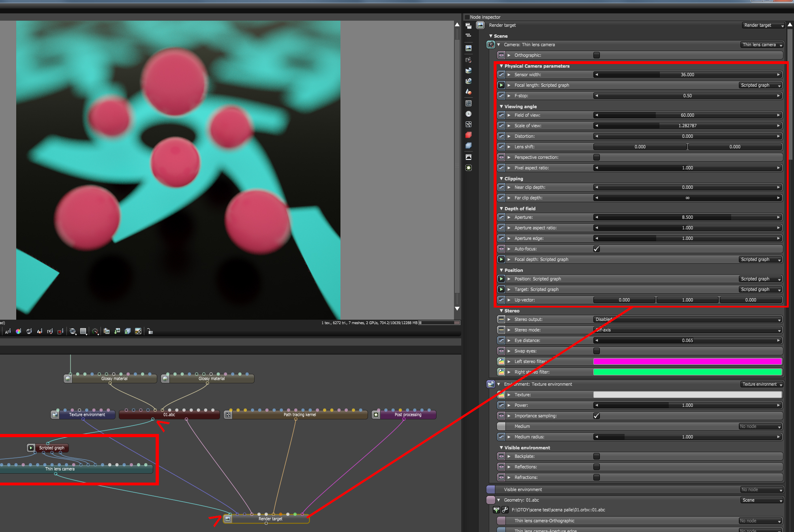Click the Left stereo filter magenta swatch
Image resolution: width=794 pixels, height=532 pixels.
[687, 361]
